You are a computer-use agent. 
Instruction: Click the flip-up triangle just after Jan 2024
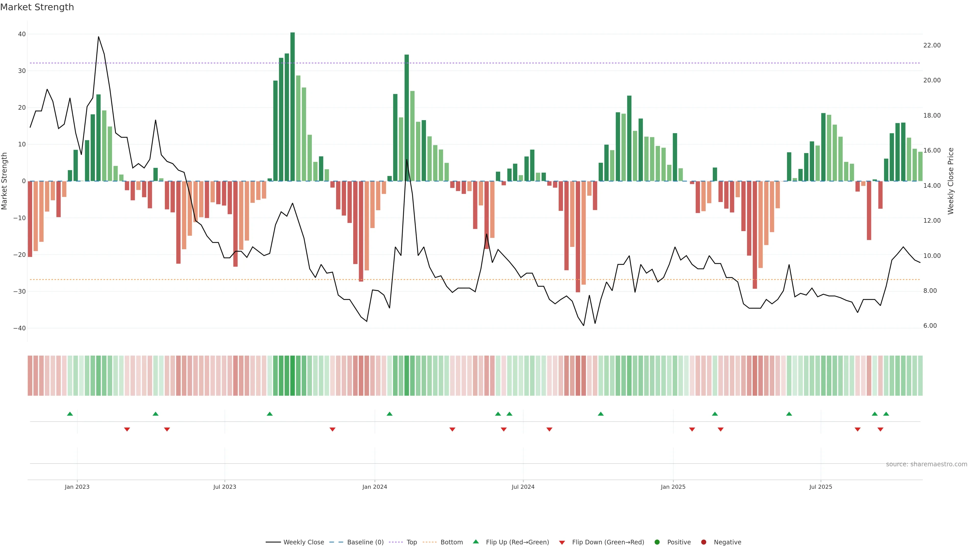[389, 414]
